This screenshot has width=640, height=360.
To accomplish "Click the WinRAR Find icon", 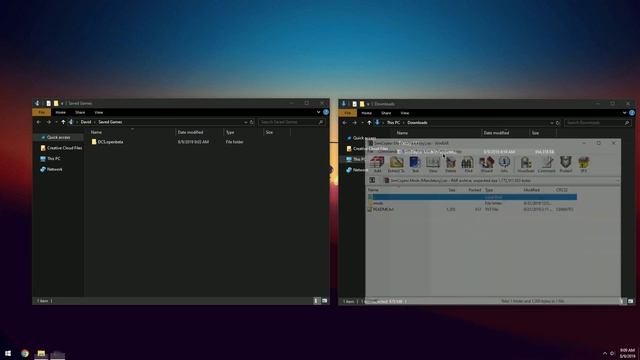I will [468, 164].
